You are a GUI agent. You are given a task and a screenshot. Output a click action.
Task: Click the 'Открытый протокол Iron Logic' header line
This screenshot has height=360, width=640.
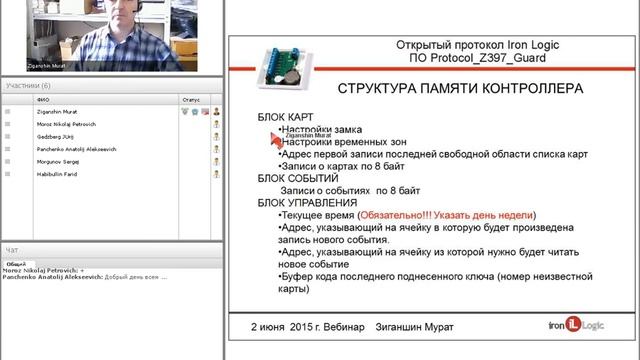point(477,45)
